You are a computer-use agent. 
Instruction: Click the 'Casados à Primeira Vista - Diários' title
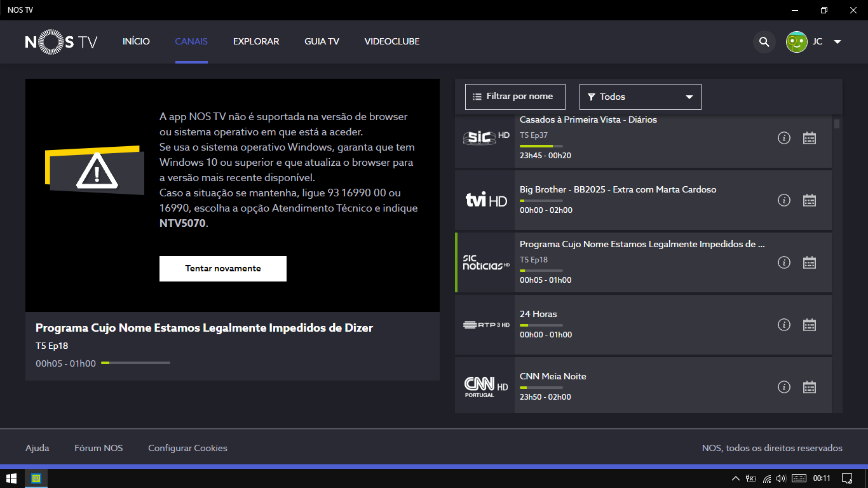click(x=588, y=119)
